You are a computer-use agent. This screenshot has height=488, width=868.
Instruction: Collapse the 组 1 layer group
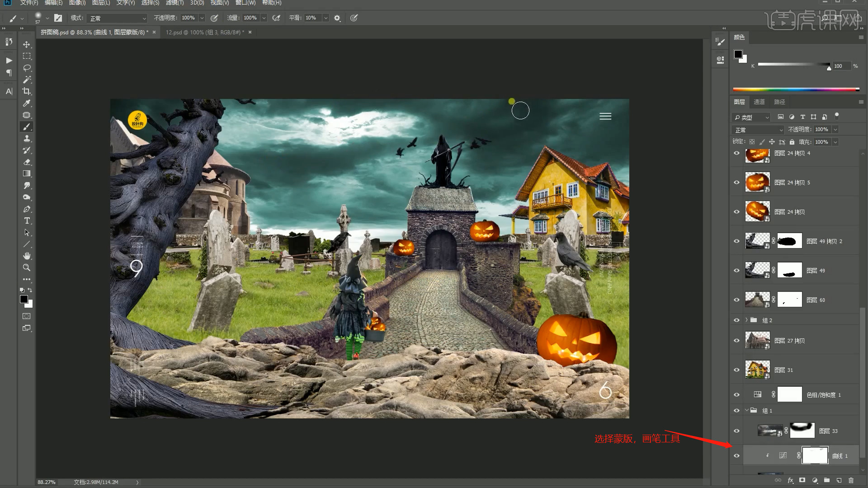746,410
